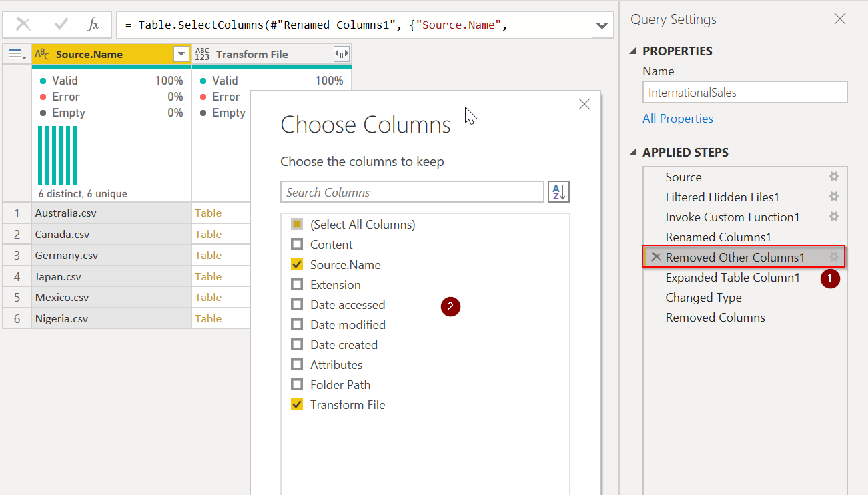The height and width of the screenshot is (495, 868).
Task: Uncheck the Source.Name column checkbox
Action: pyautogui.click(x=297, y=265)
